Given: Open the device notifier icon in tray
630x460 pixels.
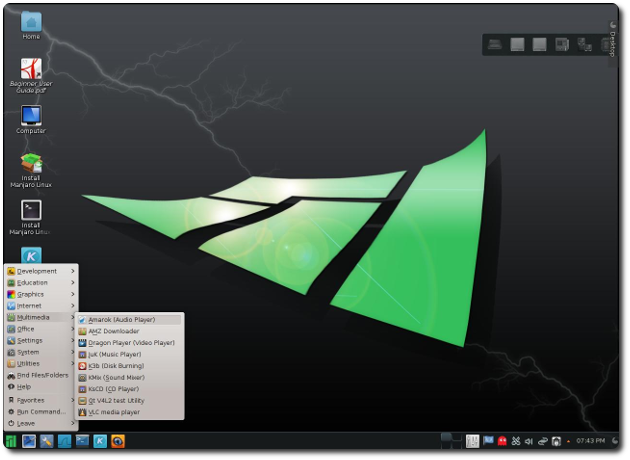Looking at the screenshot, I should [x=556, y=441].
